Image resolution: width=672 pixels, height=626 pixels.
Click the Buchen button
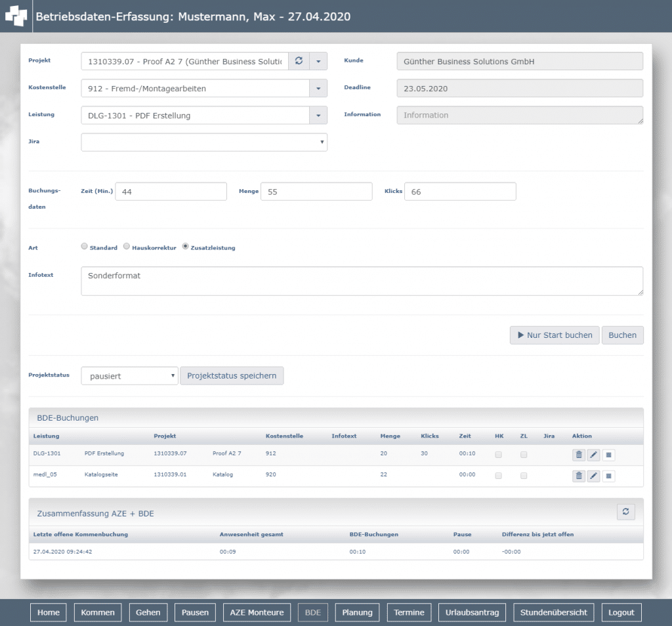click(x=622, y=335)
